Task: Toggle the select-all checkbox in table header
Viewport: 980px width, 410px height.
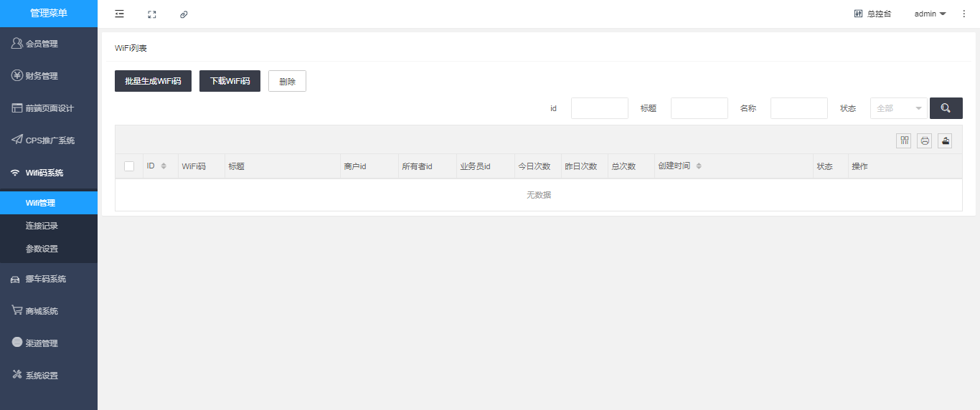Action: [129, 166]
